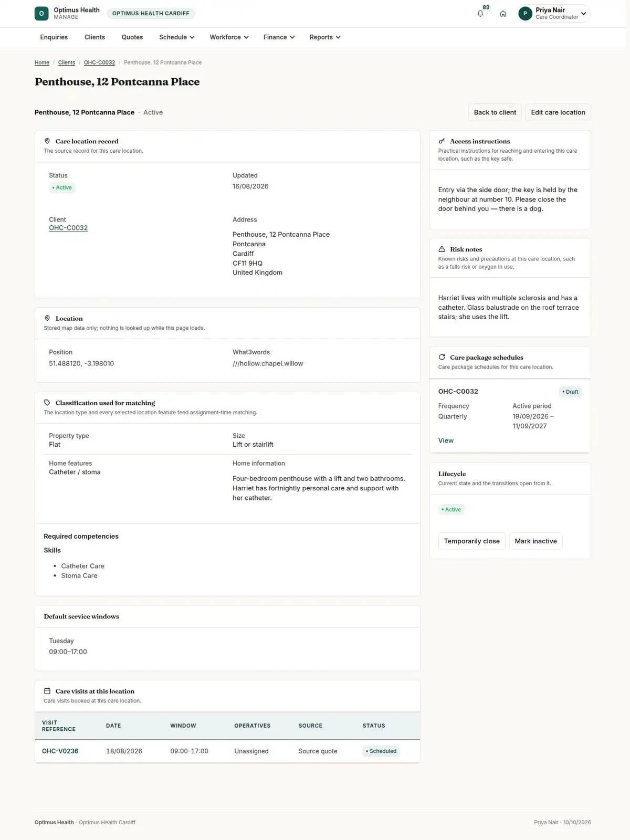Click the Draft badge on the schedule card
This screenshot has height=840, width=630.
click(x=570, y=392)
